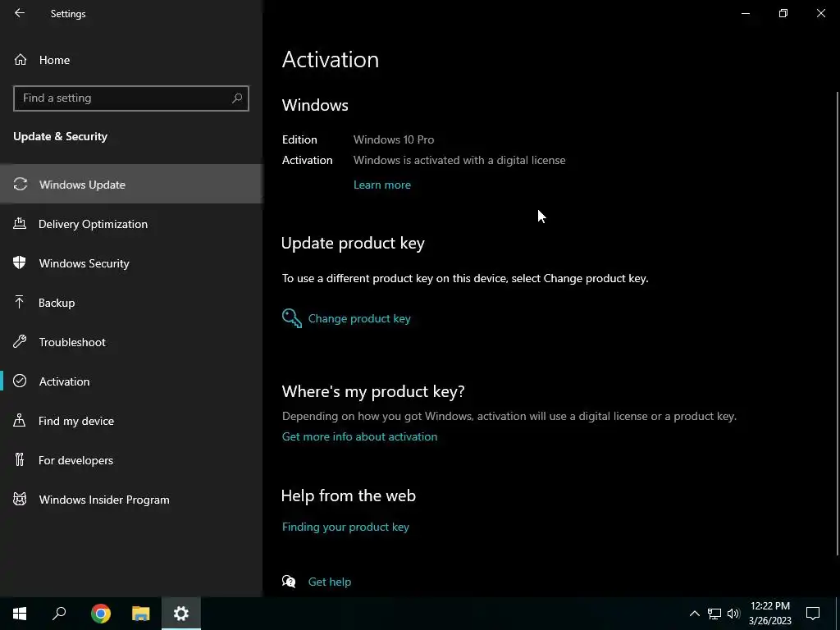
Task: Open Get more info about activation link
Action: point(359,436)
